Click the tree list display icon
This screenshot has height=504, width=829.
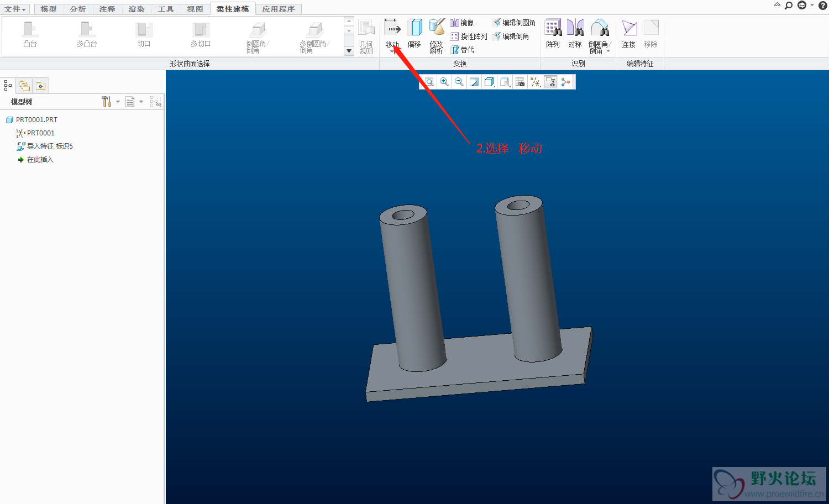(130, 102)
